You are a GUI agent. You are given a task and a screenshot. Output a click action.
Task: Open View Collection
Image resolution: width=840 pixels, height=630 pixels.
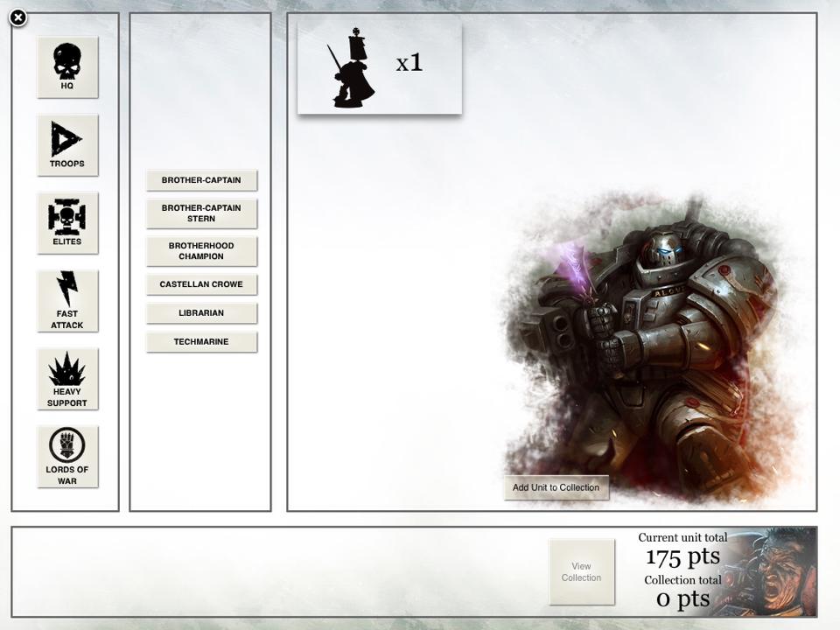pyautogui.click(x=582, y=571)
